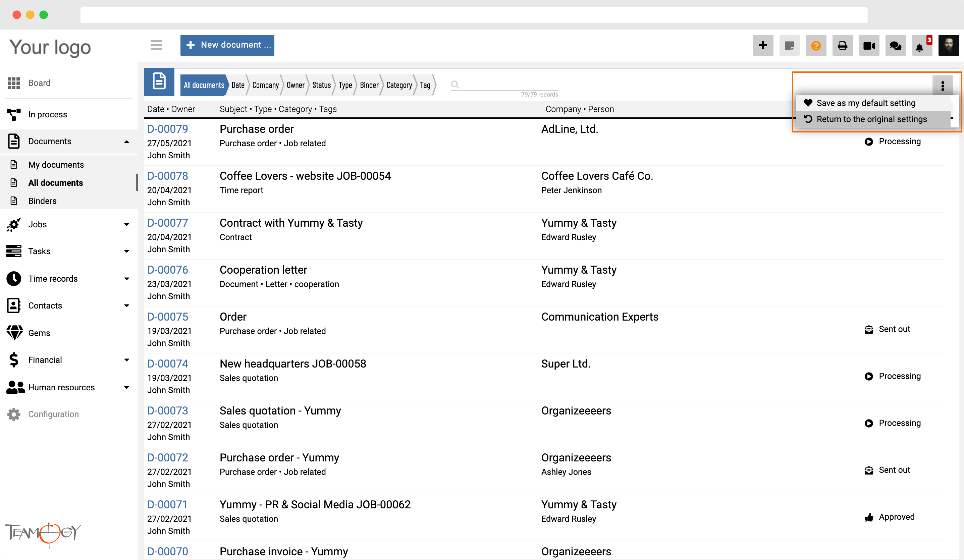Image resolution: width=964 pixels, height=560 pixels.
Task: Collapse the Documents sidebar section
Action: (126, 142)
